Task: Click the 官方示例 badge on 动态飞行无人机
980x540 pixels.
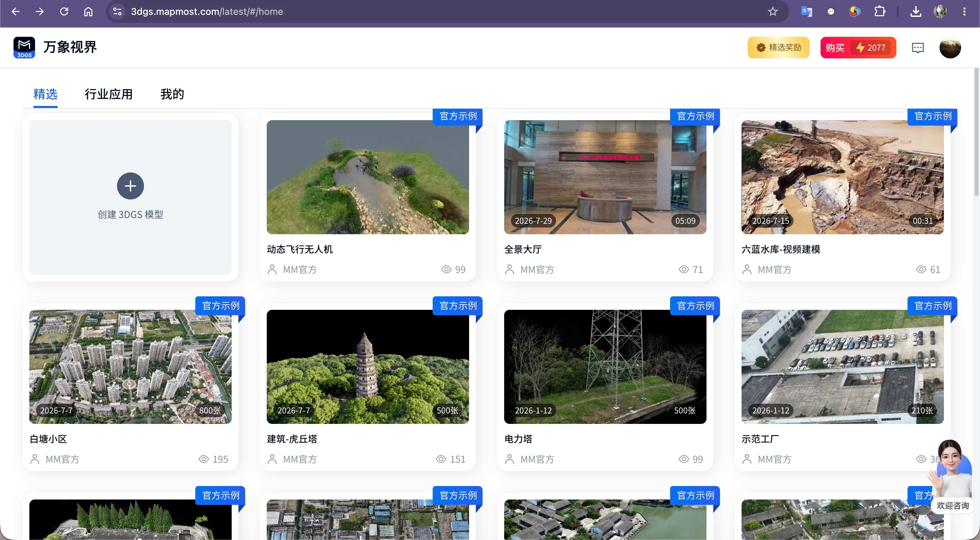Action: tap(458, 116)
